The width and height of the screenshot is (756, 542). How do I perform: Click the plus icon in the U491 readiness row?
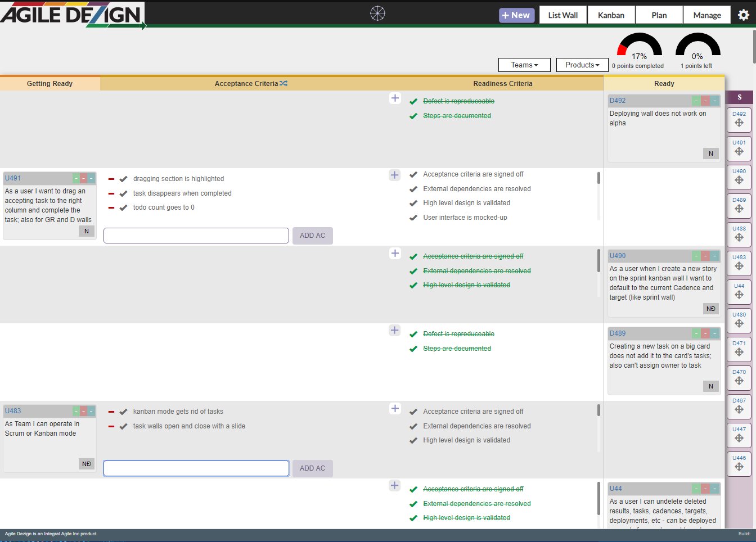point(395,175)
